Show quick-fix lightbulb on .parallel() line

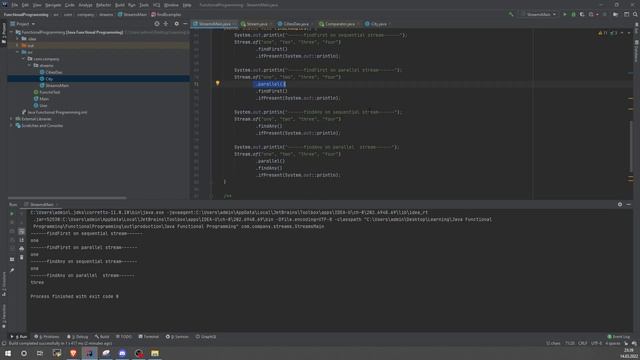click(x=218, y=83)
